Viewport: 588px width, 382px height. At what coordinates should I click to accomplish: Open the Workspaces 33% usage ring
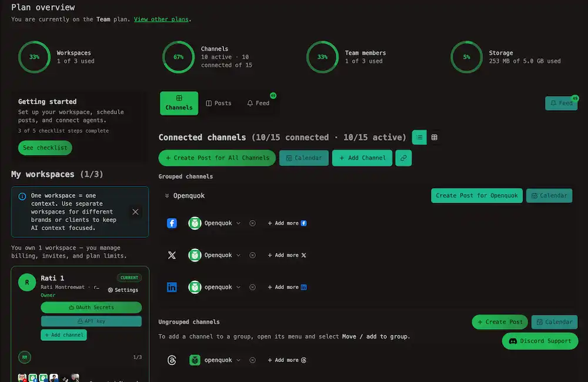pos(35,57)
